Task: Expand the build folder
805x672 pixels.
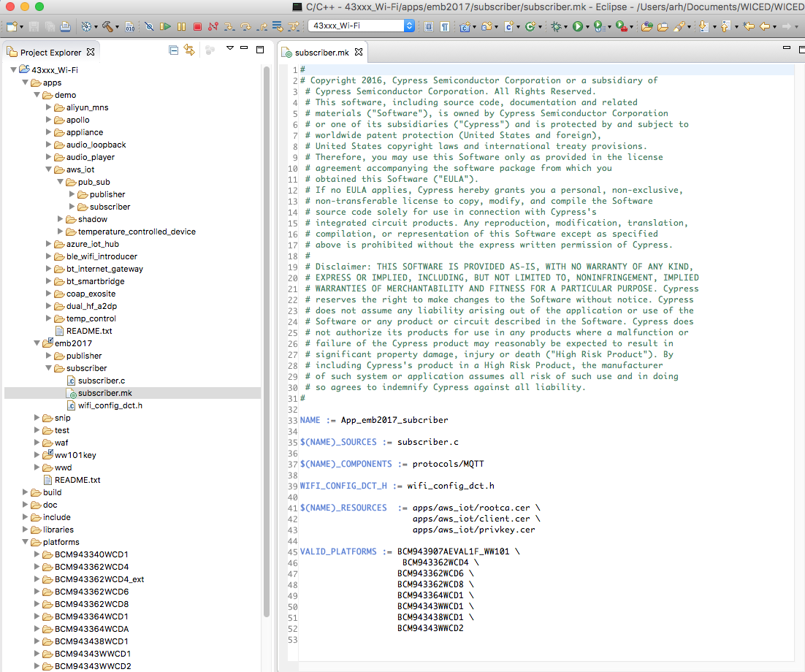Action: coord(25,492)
